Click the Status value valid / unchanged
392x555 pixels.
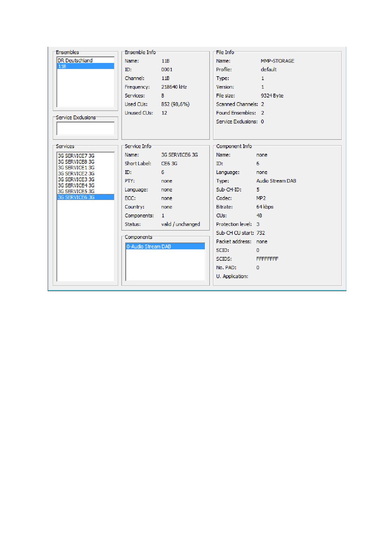[x=181, y=224]
